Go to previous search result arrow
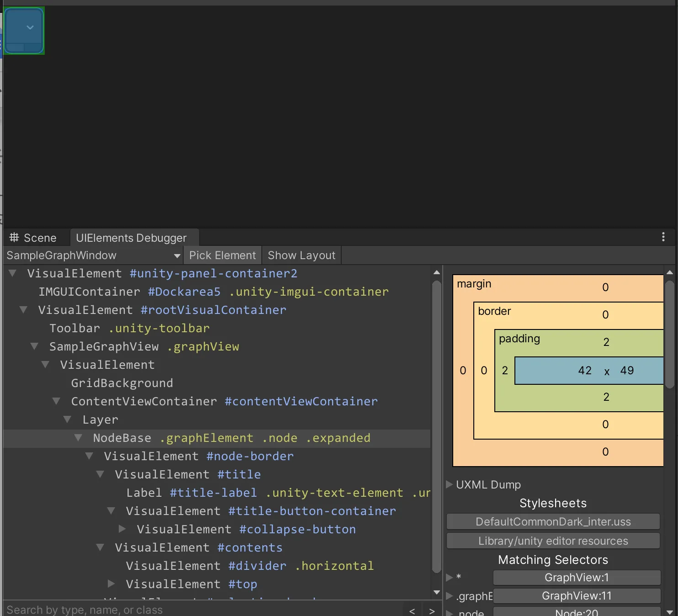Screen dimensions: 678x616 coord(412,611)
